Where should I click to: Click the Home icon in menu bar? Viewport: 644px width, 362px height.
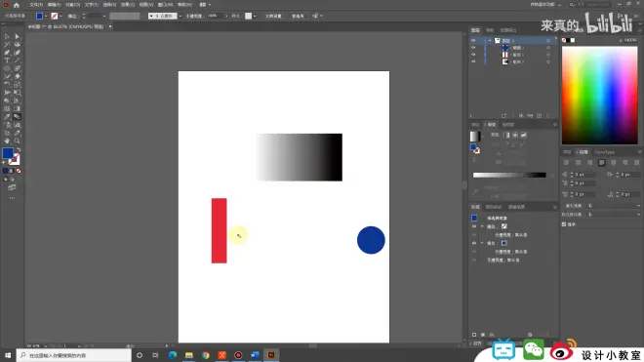coord(17,5)
